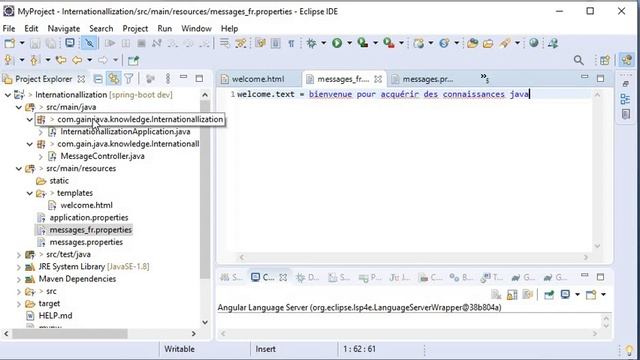Viewport: 640px width, 360px height.
Task: Click the Open Task folder icon
Action: [488, 43]
